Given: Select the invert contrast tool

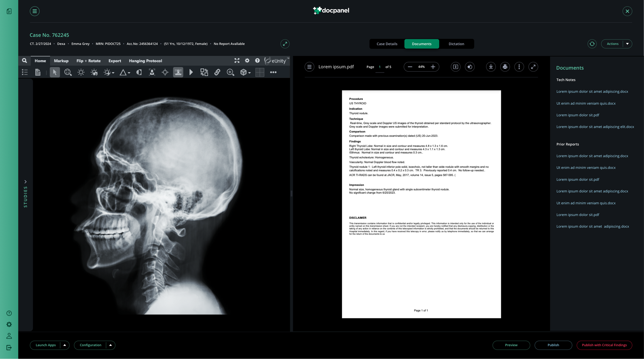Looking at the screenshot, I should [139, 72].
